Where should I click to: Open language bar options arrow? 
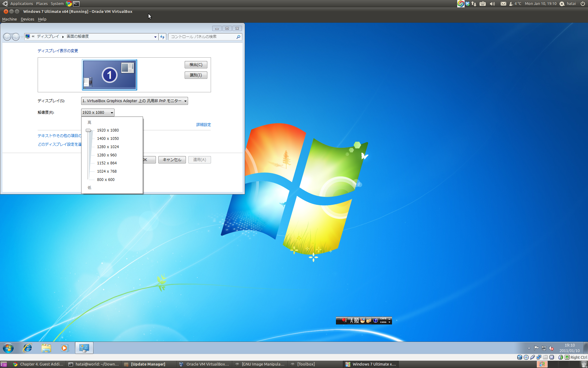click(390, 322)
